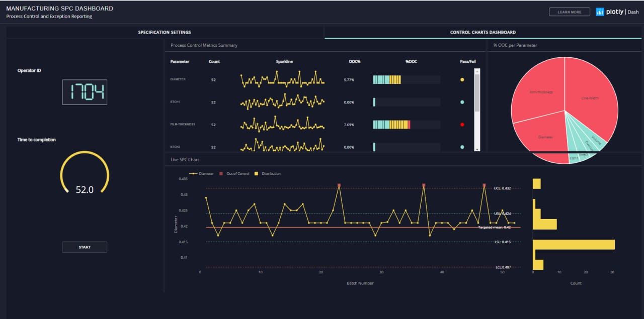Click the metrics table scroll-down arrow
The image size is (644, 319).
pos(477,148)
